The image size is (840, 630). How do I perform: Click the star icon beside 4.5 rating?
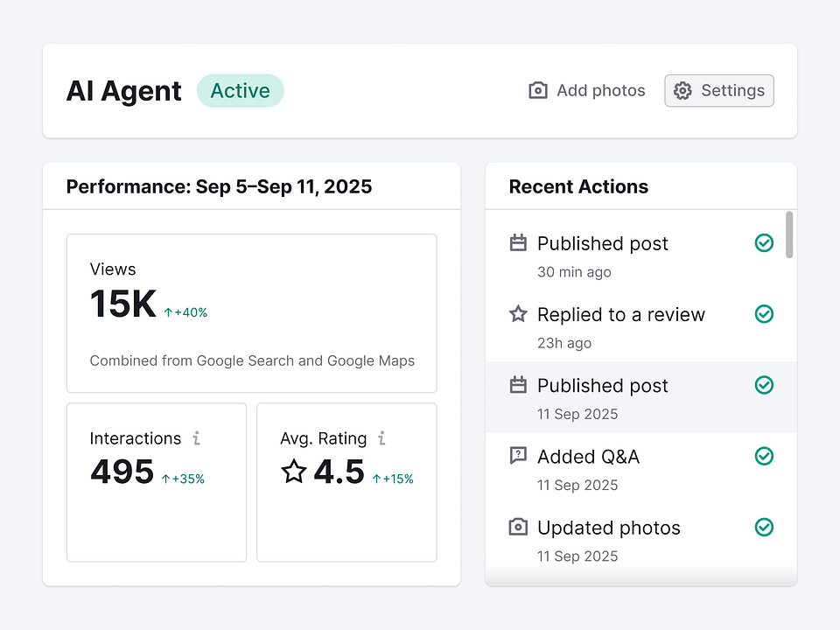click(294, 472)
